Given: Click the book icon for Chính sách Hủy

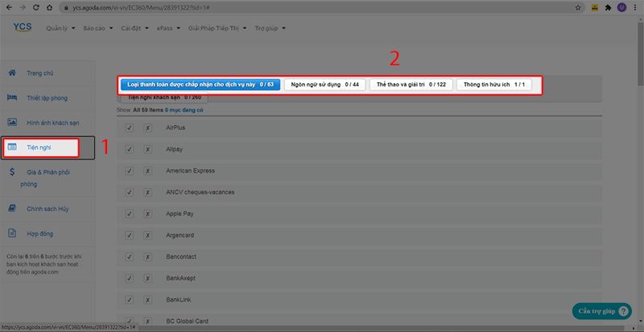Looking at the screenshot, I should [x=12, y=208].
